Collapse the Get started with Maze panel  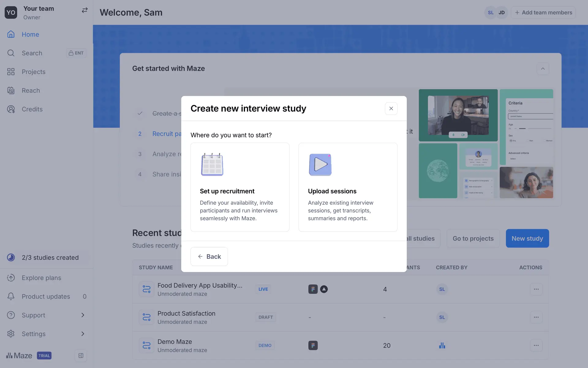coord(543,69)
